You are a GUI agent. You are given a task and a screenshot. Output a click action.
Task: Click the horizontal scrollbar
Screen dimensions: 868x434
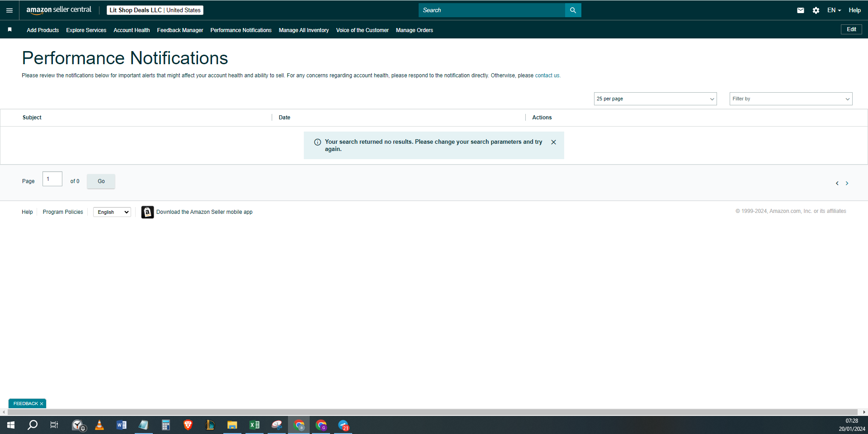(x=433, y=412)
